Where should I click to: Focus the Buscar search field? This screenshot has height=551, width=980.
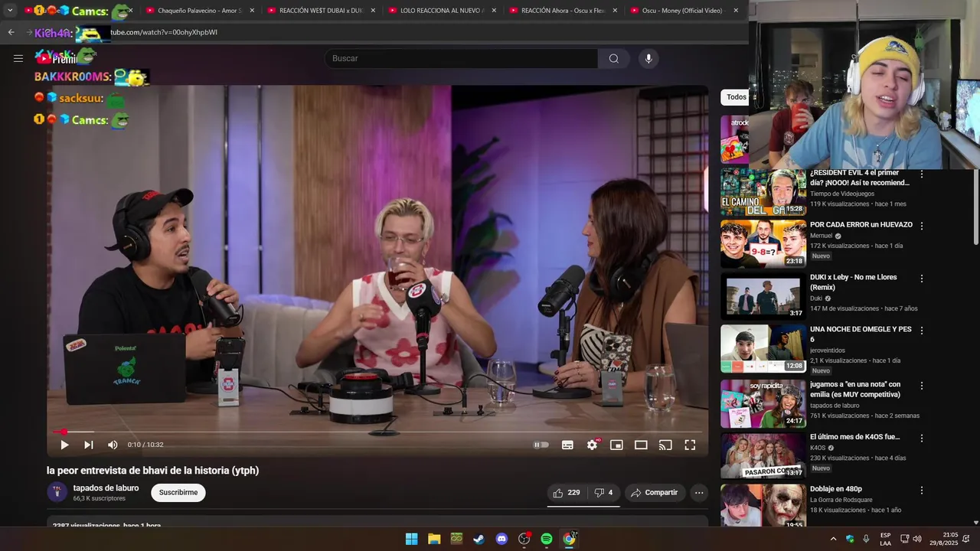pos(461,59)
